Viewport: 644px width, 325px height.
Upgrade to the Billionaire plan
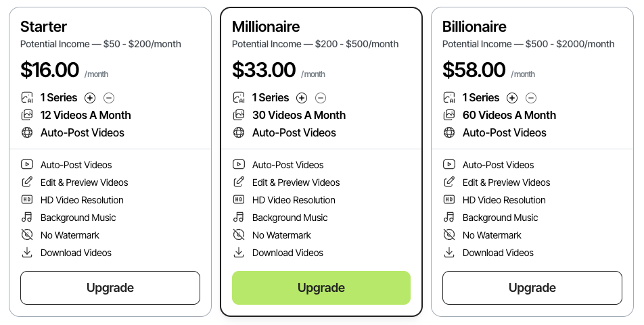point(532,288)
